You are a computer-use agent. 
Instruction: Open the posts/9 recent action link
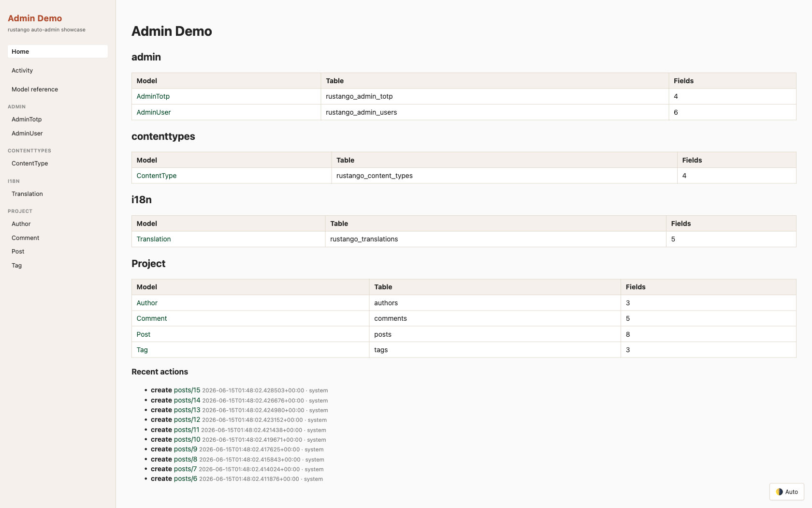pyautogui.click(x=186, y=449)
